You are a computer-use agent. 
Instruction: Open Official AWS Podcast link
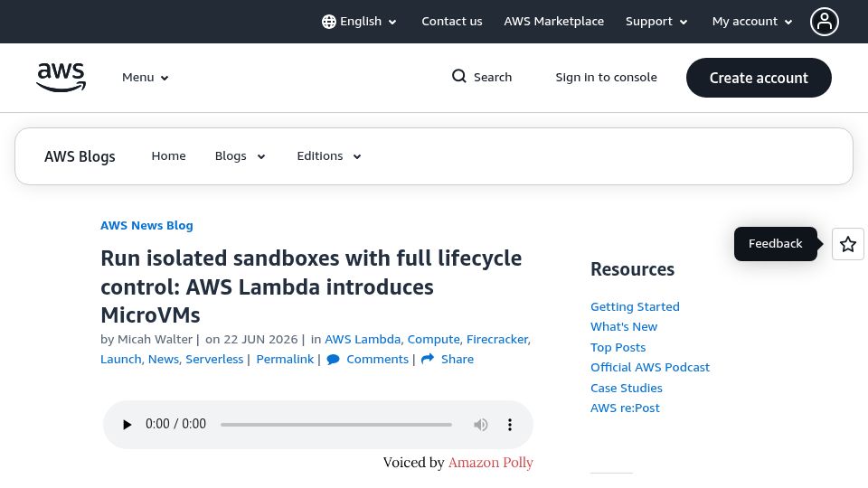(650, 368)
